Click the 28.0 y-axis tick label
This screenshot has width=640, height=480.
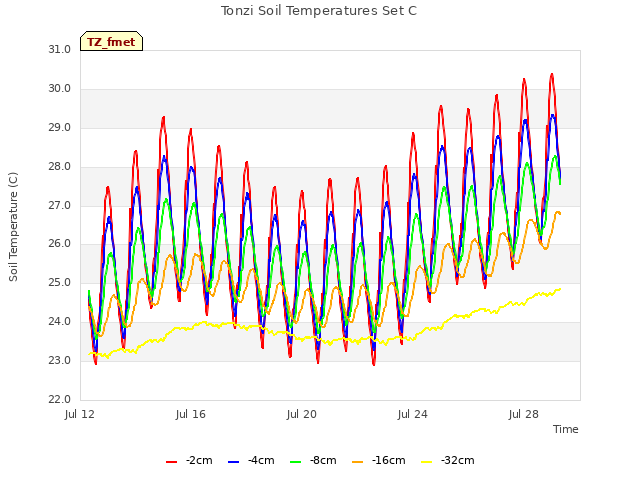pyautogui.click(x=60, y=167)
